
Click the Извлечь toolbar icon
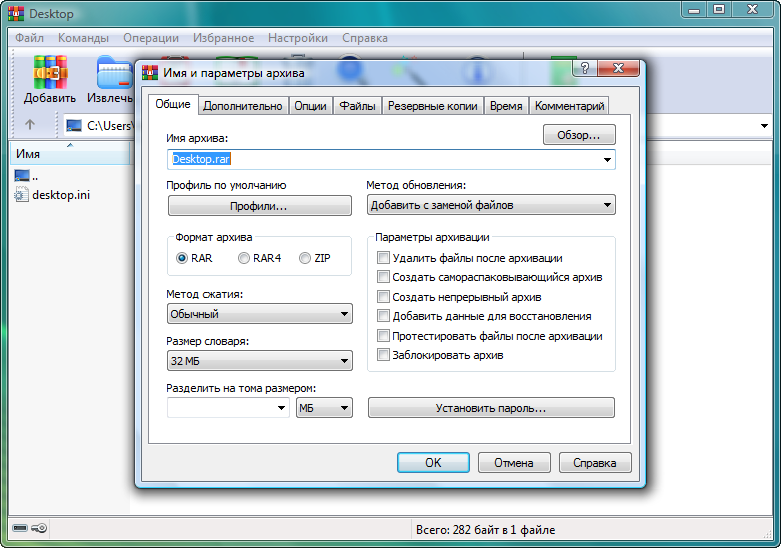[x=115, y=73]
